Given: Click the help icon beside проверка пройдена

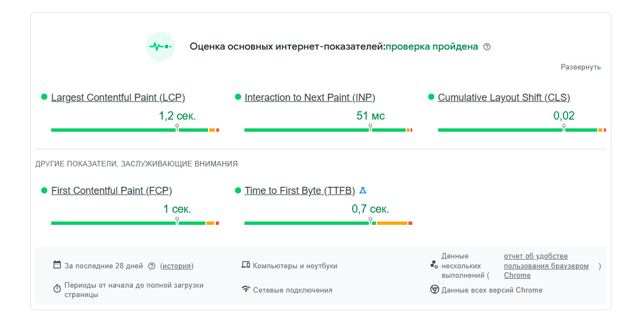Looking at the screenshot, I should click(x=487, y=47).
